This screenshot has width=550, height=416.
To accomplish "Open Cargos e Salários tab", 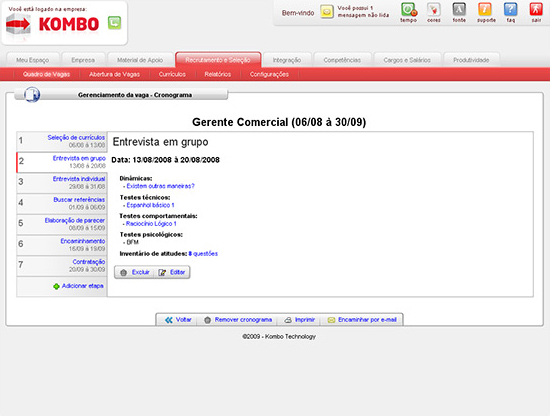I will [x=407, y=60].
